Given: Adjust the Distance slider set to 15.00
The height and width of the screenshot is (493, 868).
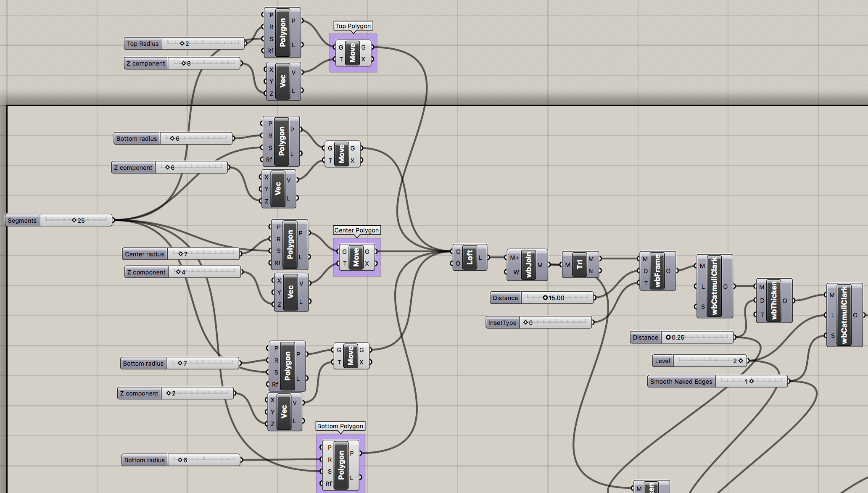Looking at the screenshot, I should (545, 298).
